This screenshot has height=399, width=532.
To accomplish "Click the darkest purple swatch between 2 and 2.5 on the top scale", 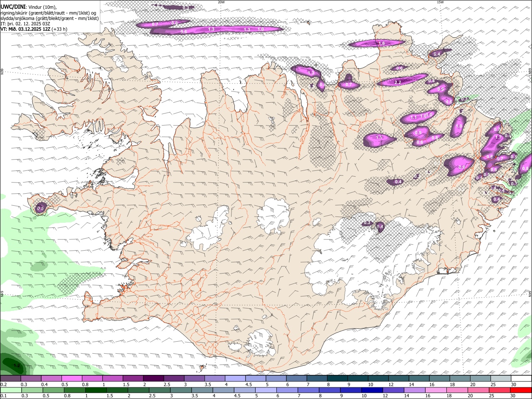I will point(153,379).
